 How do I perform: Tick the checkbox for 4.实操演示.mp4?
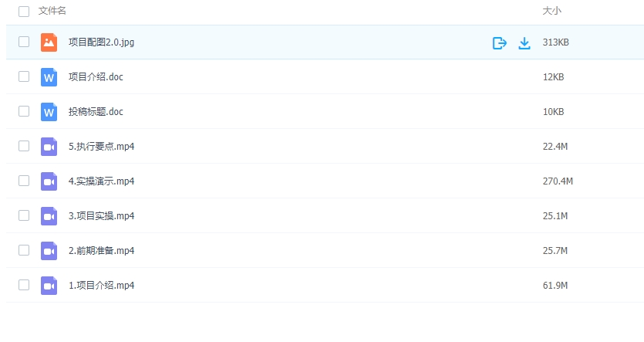pyautogui.click(x=24, y=181)
